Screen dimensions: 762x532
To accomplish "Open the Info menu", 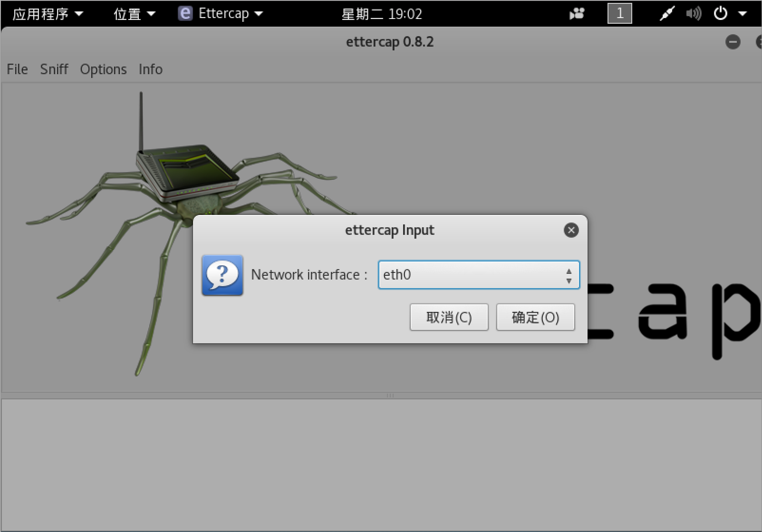I will coord(151,69).
